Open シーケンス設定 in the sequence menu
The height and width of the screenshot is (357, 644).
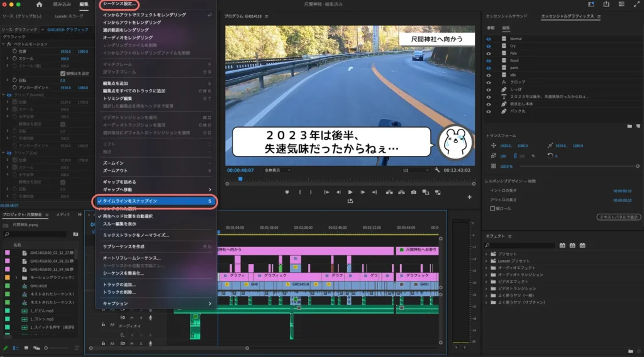coord(119,4)
